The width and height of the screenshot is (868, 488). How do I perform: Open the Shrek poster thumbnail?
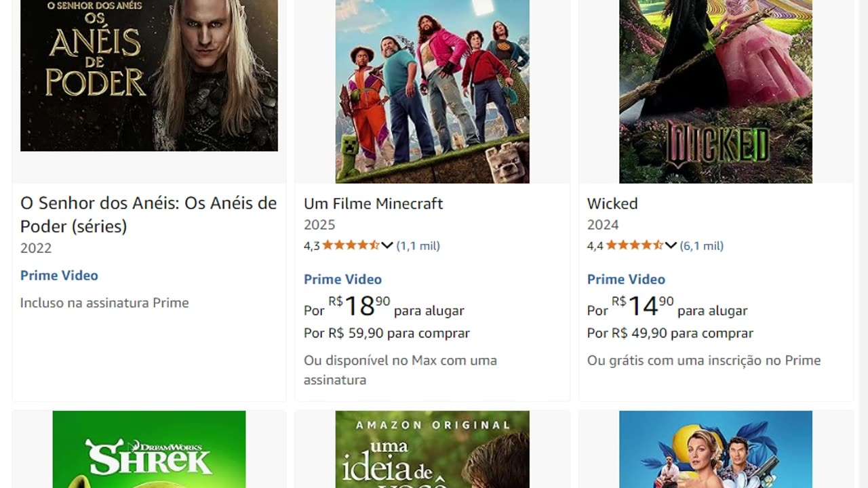[149, 449]
